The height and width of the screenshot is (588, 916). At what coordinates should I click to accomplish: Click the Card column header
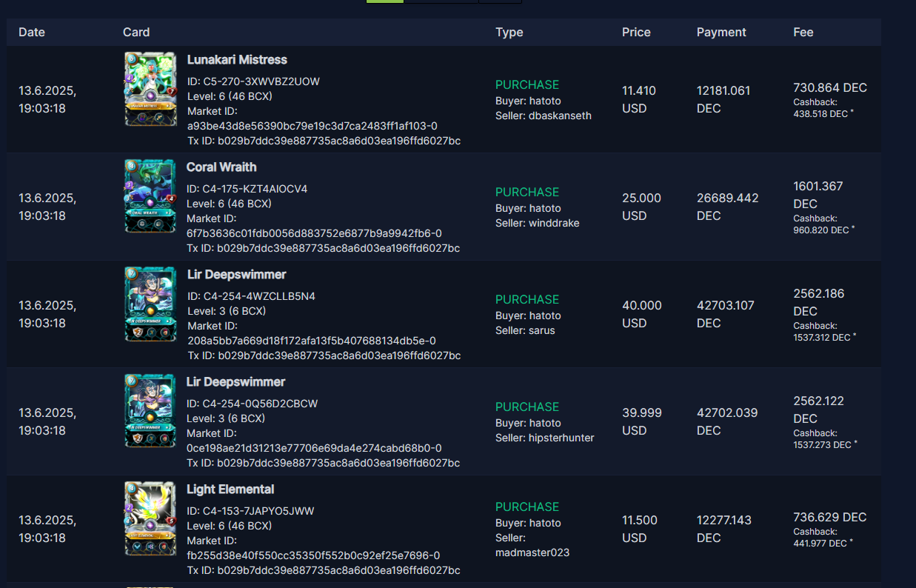[136, 32]
